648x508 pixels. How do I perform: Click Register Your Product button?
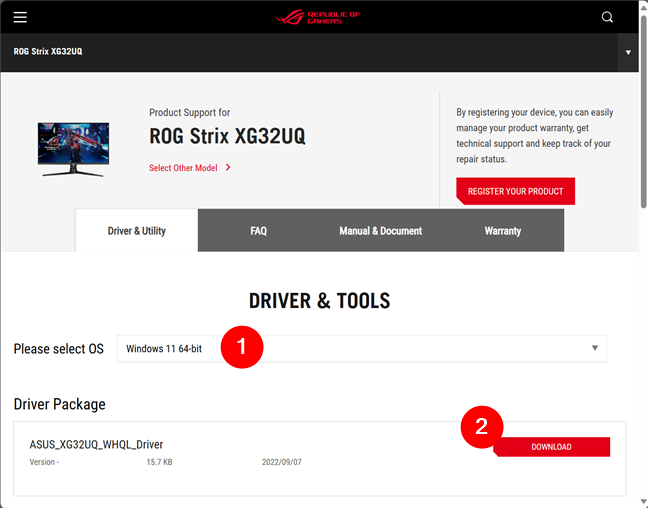pyautogui.click(x=515, y=191)
